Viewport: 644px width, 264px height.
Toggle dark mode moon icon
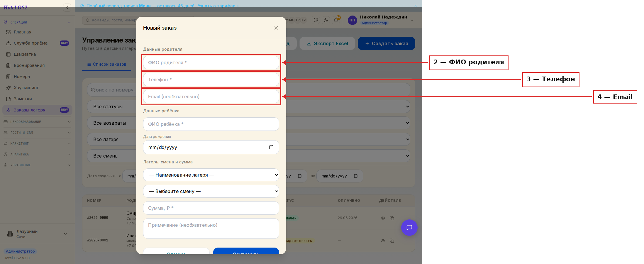tap(326, 20)
